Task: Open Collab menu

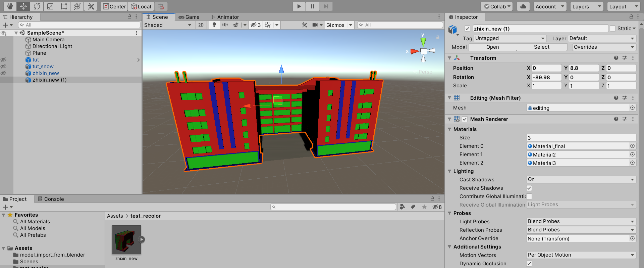Action: coord(497,6)
